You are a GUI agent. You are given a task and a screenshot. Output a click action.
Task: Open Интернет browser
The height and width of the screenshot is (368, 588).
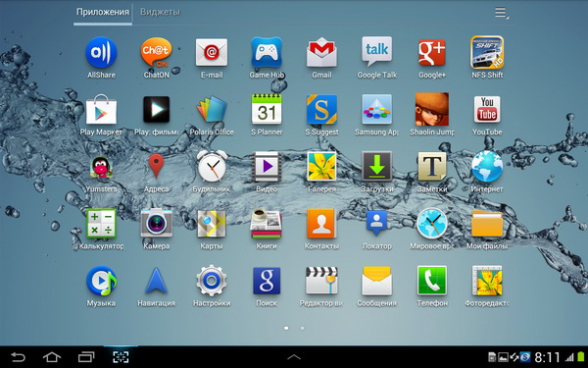coord(487,167)
